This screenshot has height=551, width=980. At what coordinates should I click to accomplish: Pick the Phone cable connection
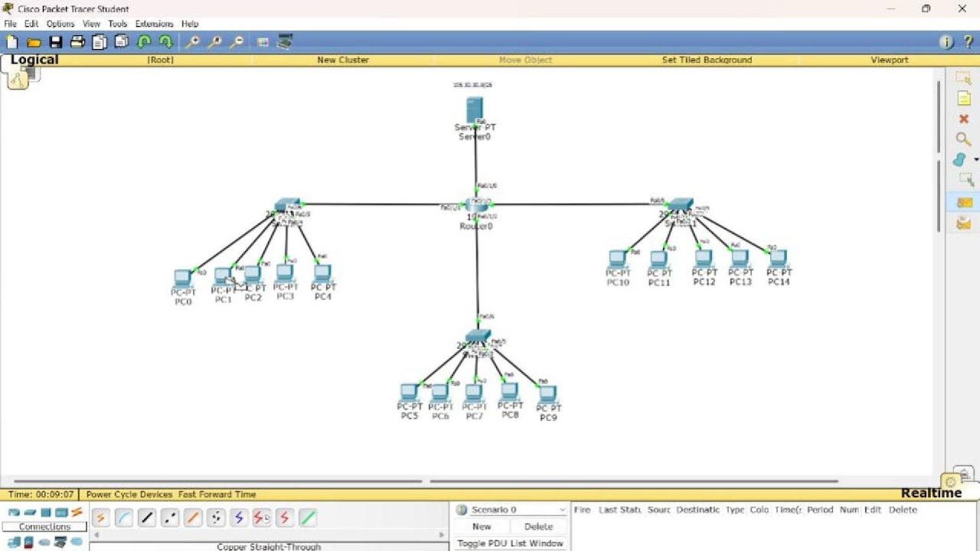[x=216, y=518]
